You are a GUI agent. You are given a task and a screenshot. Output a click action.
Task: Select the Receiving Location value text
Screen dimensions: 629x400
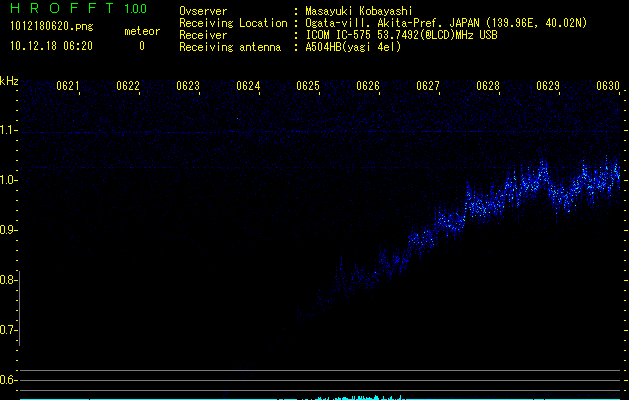[x=445, y=23]
